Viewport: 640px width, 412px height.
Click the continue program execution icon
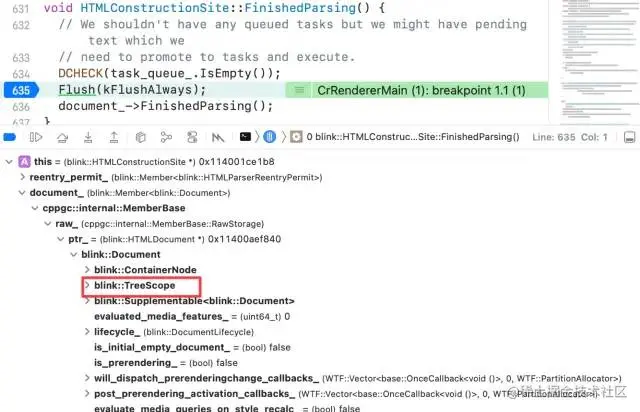coord(36,137)
